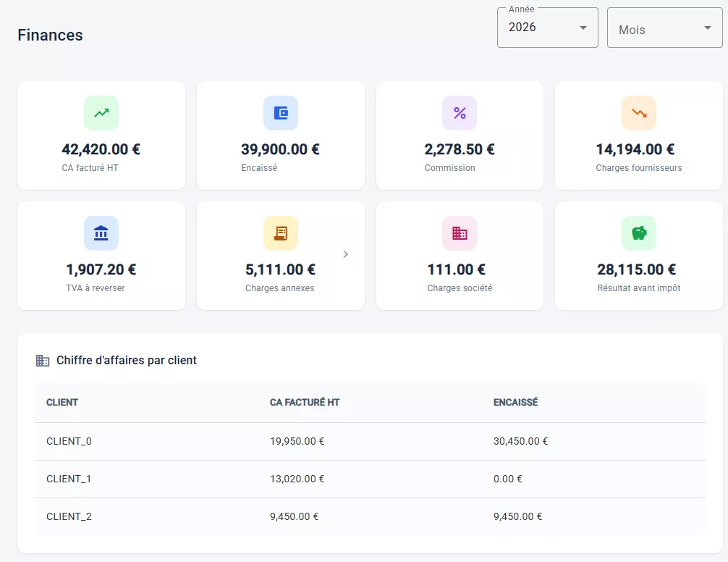728x562 pixels.
Task: Click the purple percent icon for Commission
Action: tap(460, 113)
